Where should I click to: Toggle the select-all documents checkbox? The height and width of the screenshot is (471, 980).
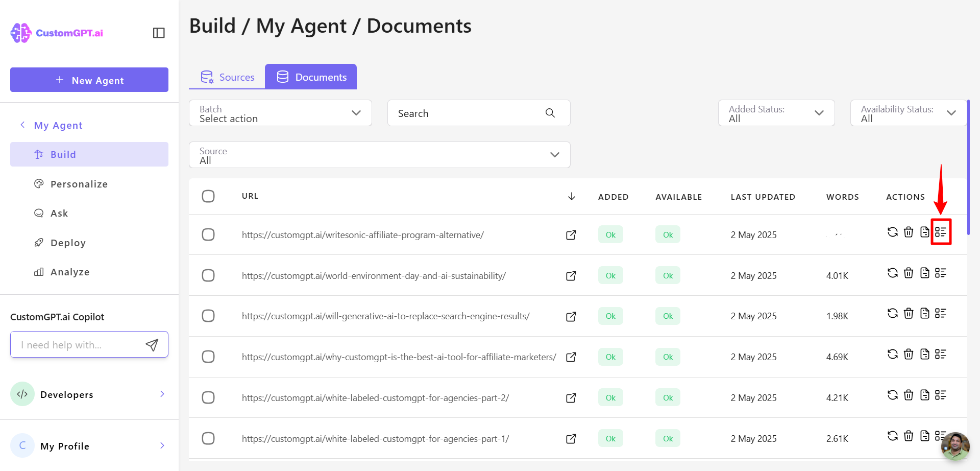point(208,196)
